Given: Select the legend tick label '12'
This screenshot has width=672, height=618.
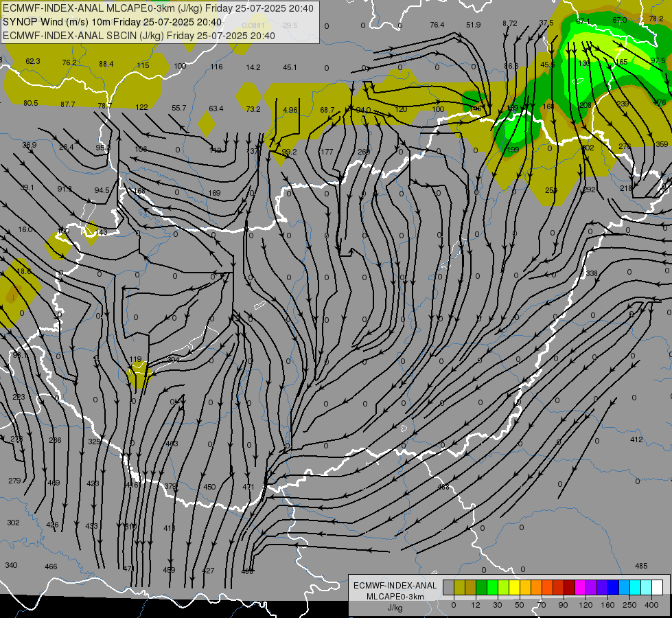Looking at the screenshot, I should point(475,605).
